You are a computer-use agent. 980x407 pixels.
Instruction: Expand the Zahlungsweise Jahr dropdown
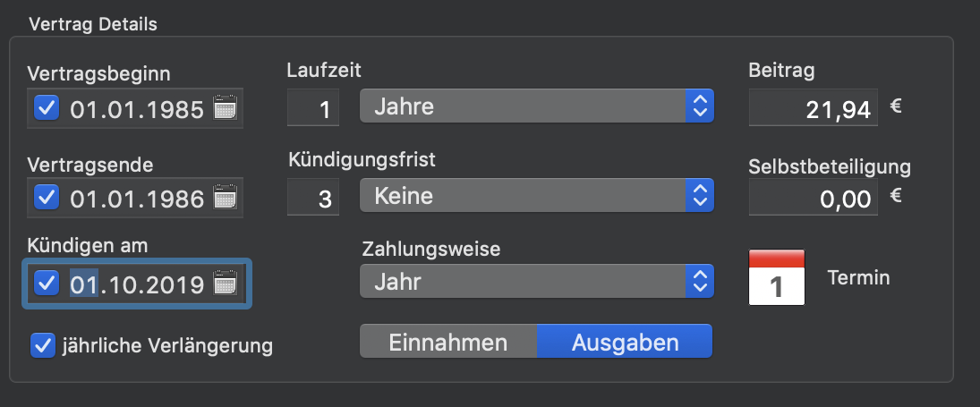[537, 282]
